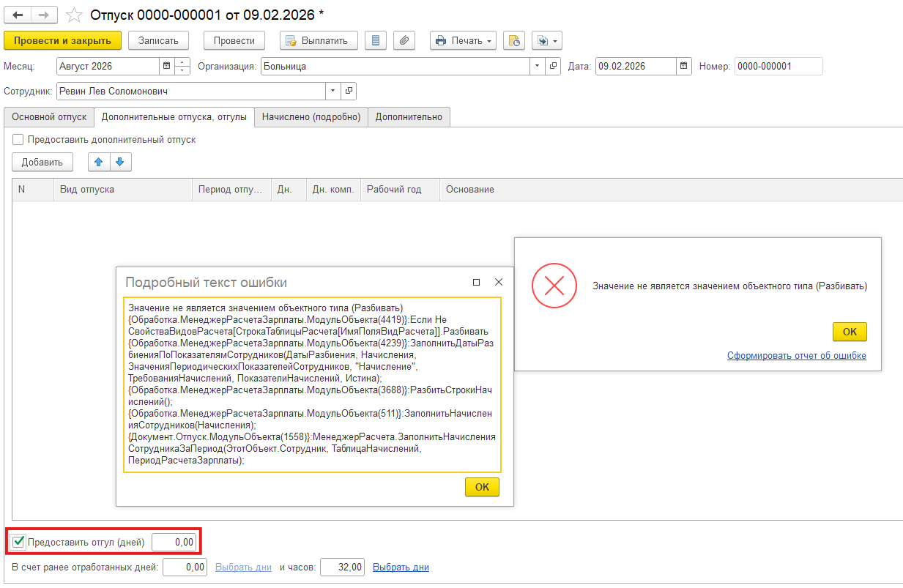The height and width of the screenshot is (588, 903).
Task: Attach files with the paperclip icon
Action: pos(404,40)
